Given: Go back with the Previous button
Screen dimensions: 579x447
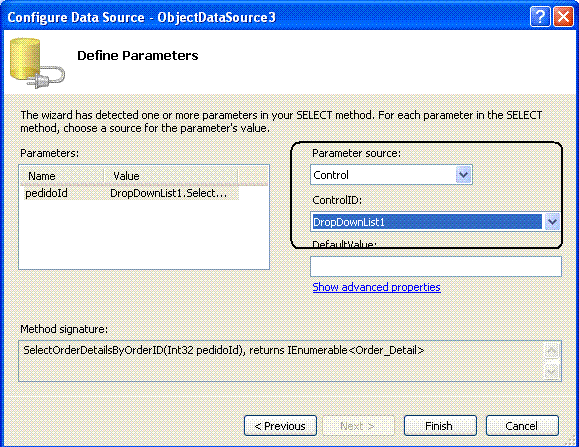Looking at the screenshot, I should coord(280,426).
